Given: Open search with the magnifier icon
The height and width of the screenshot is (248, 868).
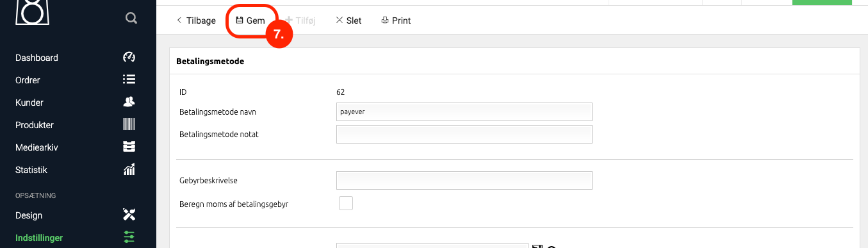Looking at the screenshot, I should (x=131, y=19).
